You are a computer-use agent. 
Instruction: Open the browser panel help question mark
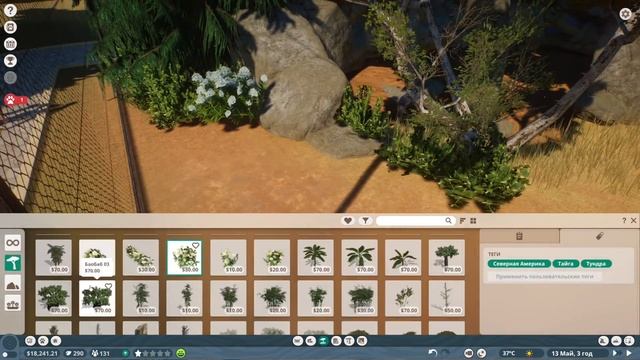click(x=624, y=220)
